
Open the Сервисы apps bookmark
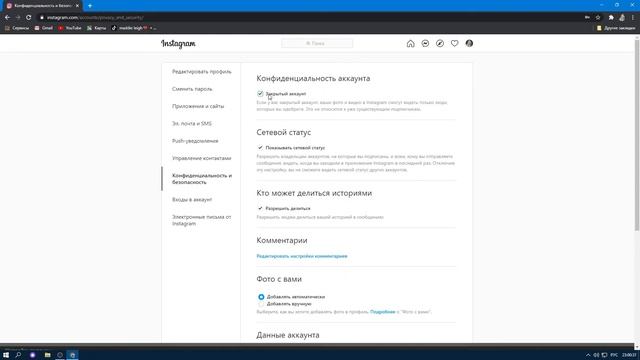(x=17, y=28)
